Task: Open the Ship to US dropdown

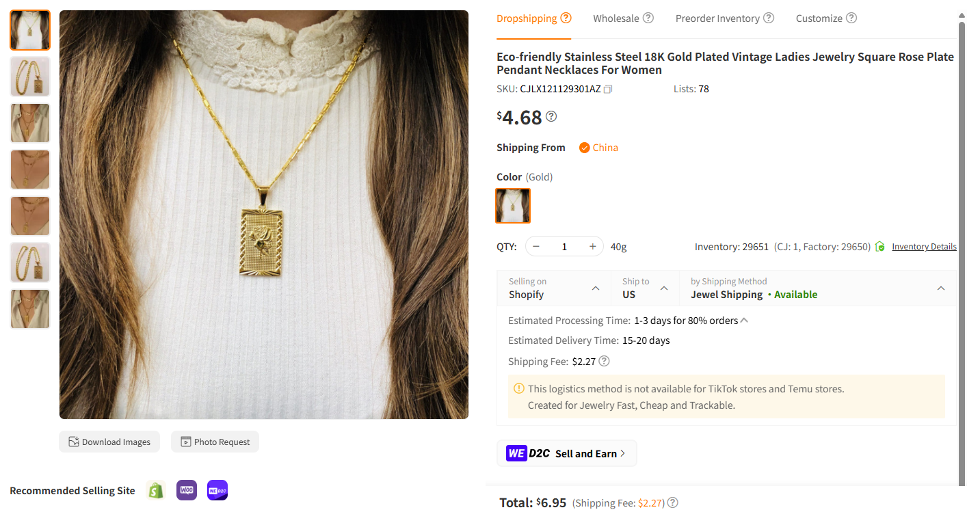Action: (644, 288)
